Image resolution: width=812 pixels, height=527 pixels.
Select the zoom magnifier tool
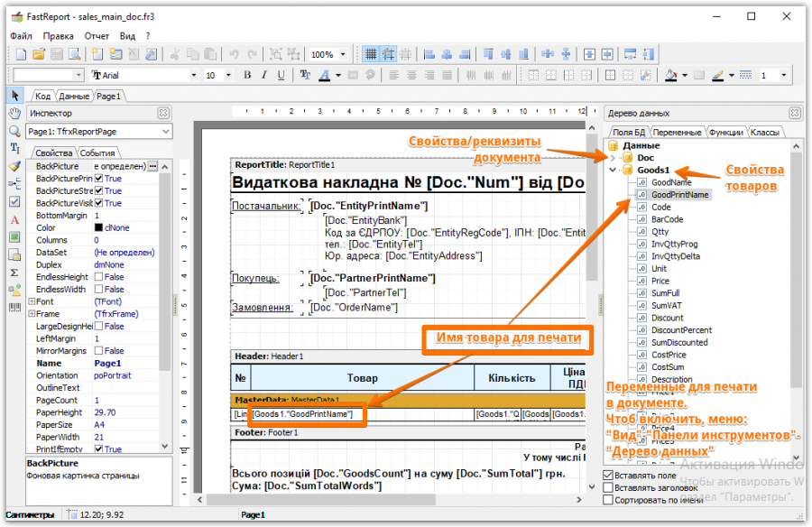(14, 131)
